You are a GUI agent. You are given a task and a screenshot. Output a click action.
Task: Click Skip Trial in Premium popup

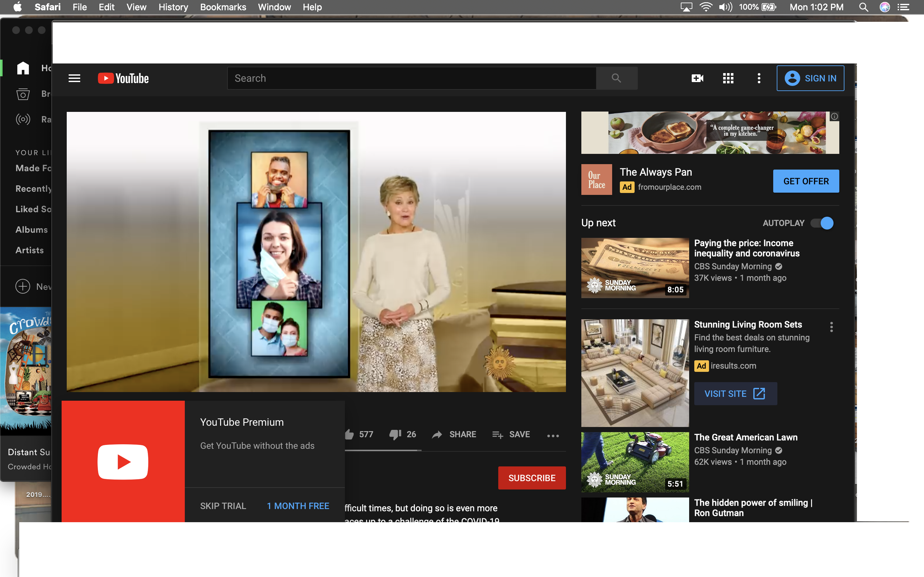(223, 506)
